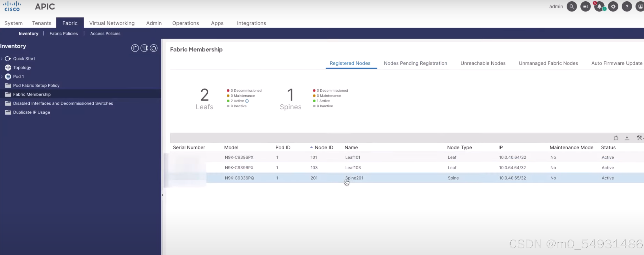
Task: Select the Leaf103 table row
Action: pos(353,168)
